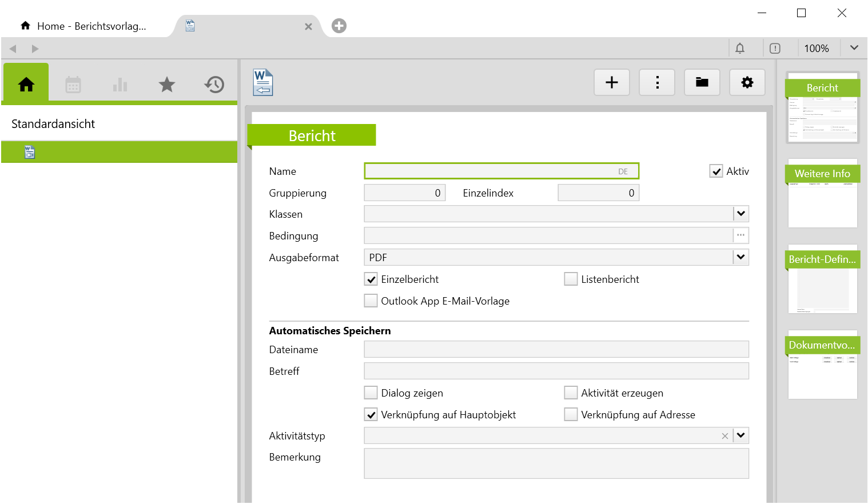Tick the Outlook App E-Mail-Vorlage checkbox

point(371,301)
